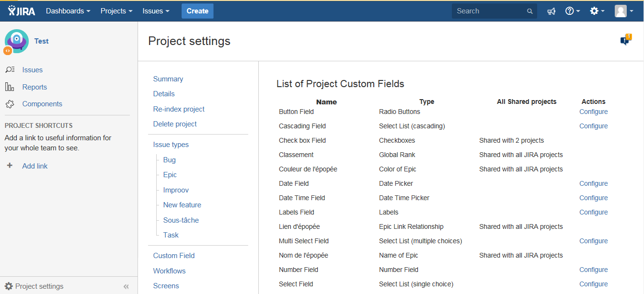Click the Components puzzle icon
Image resolution: width=644 pixels, height=294 pixels.
click(10, 104)
